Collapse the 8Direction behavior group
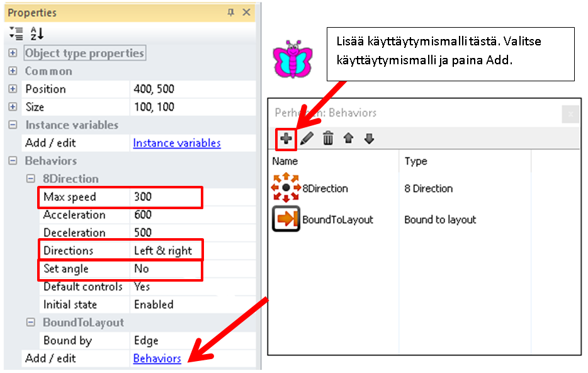 pyautogui.click(x=30, y=179)
